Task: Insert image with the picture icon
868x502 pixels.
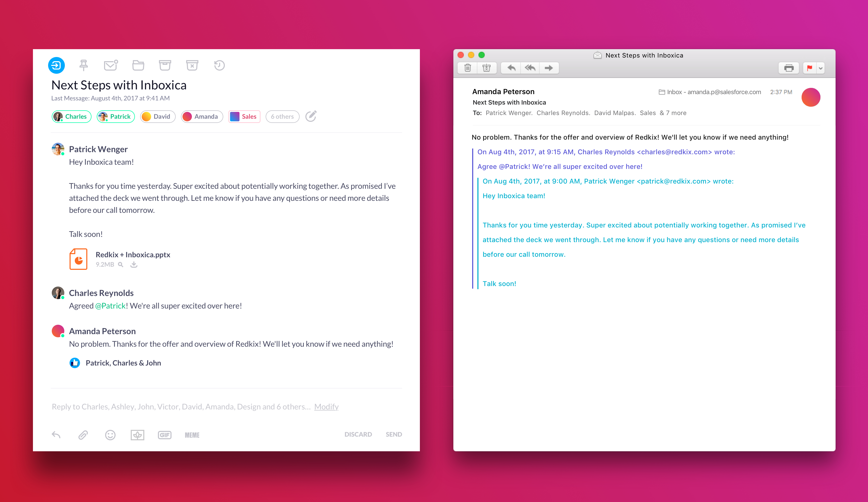Action: 138,435
